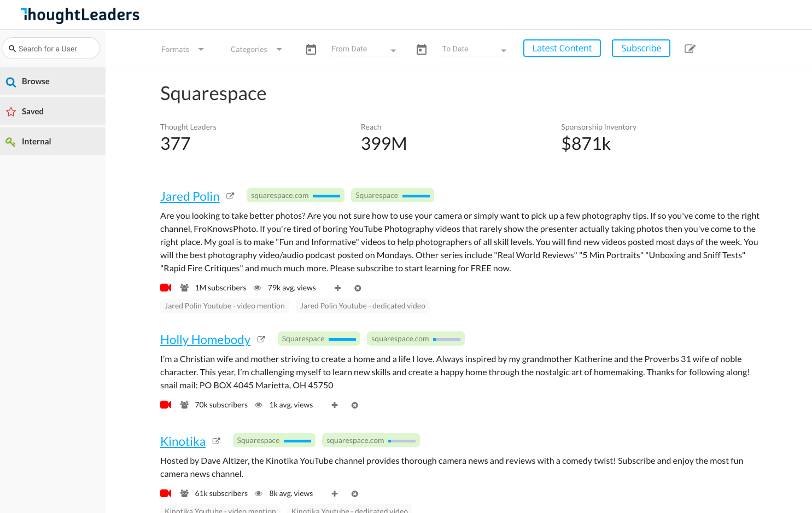The image size is (812, 513).
Task: Click the Latest Content button
Action: 562,48
